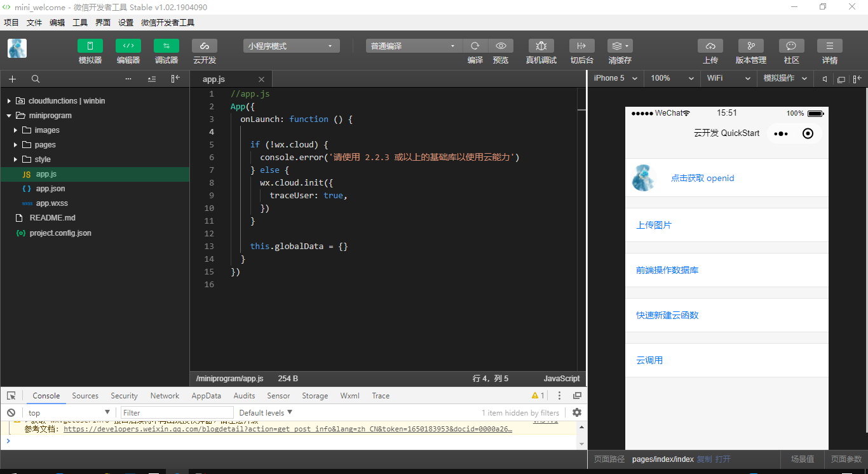Click the user avatar in the toolbar
The image size is (868, 474).
(17, 48)
